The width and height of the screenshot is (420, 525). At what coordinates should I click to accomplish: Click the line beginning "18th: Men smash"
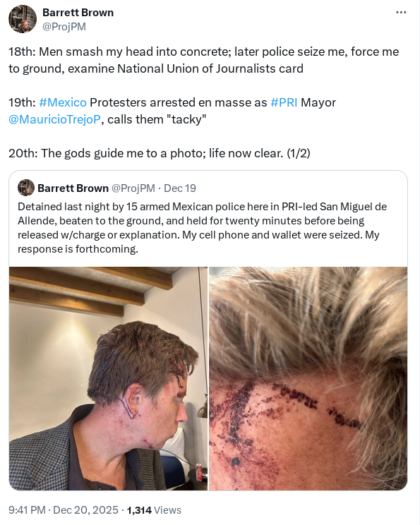point(203,60)
